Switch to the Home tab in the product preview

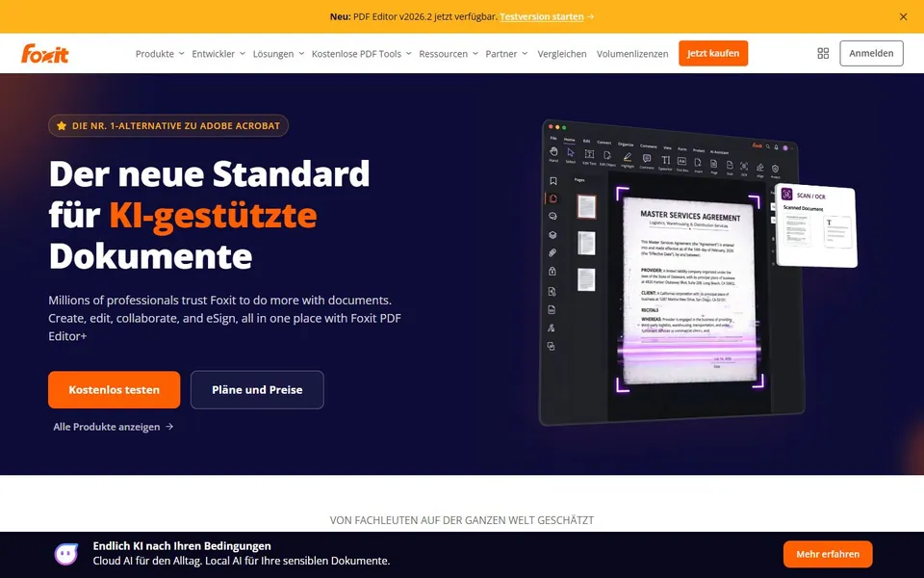[x=569, y=140]
